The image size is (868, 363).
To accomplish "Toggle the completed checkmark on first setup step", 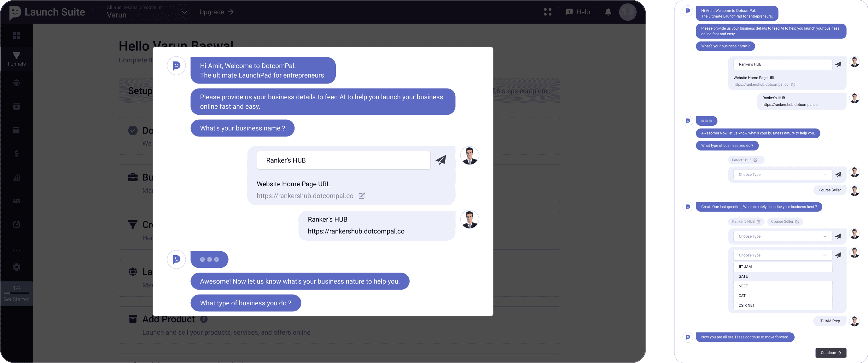I will [133, 131].
